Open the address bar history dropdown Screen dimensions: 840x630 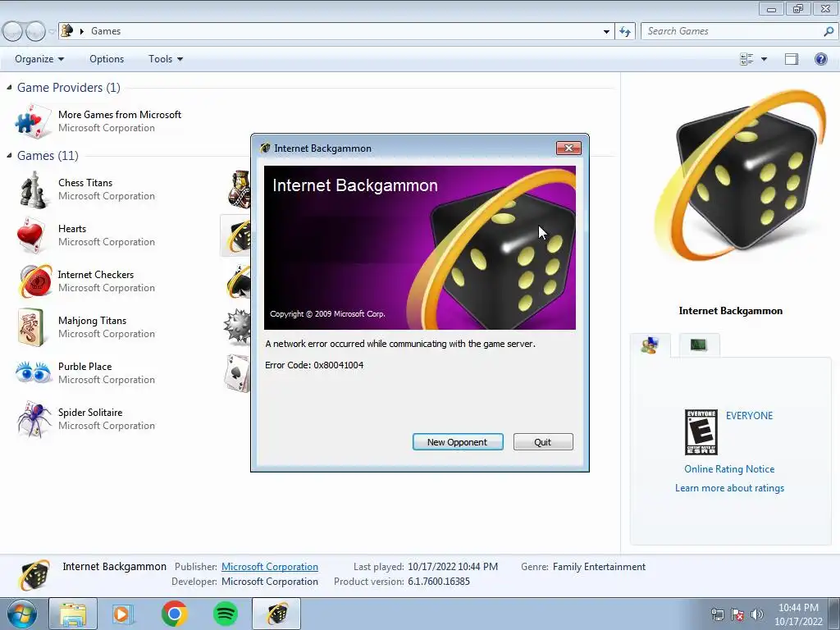point(606,31)
